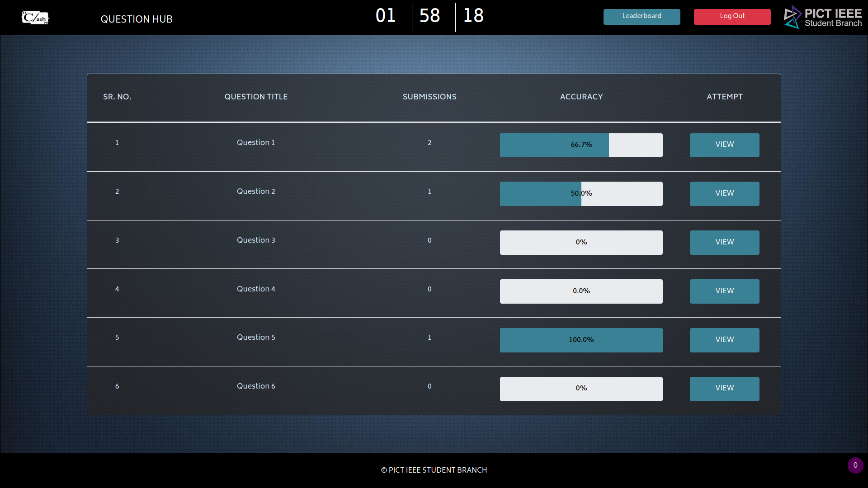Attempt Question 3 via VIEW
Image resolution: width=868 pixels, height=488 pixels.
[724, 243]
